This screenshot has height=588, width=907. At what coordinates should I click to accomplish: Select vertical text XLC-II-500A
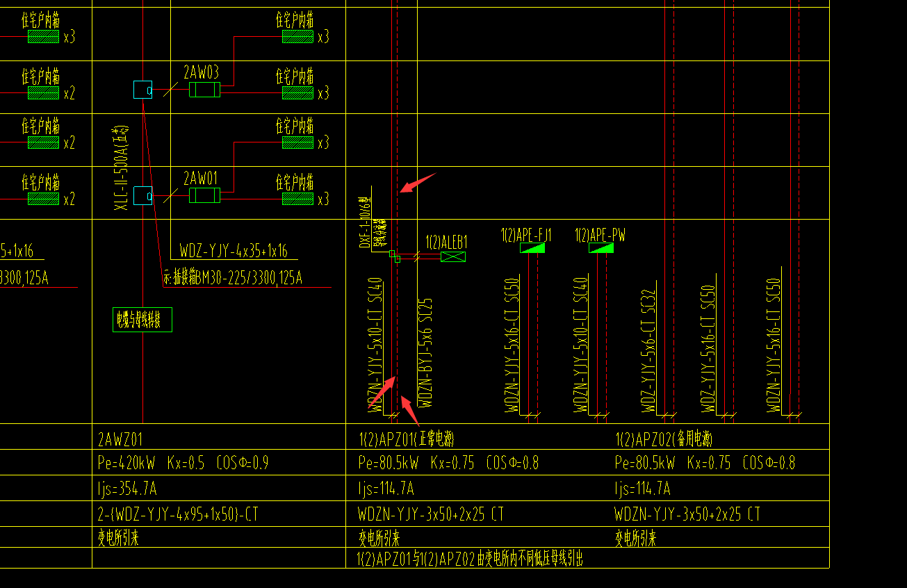(x=122, y=168)
